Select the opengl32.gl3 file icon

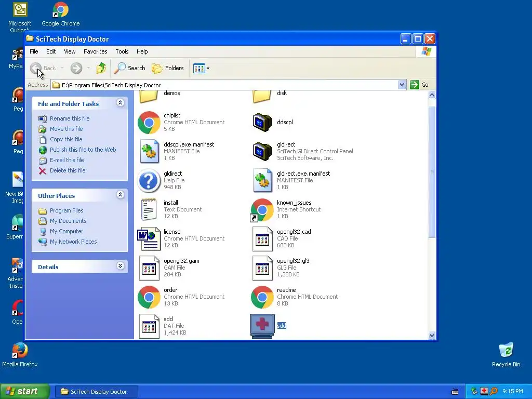(262, 268)
